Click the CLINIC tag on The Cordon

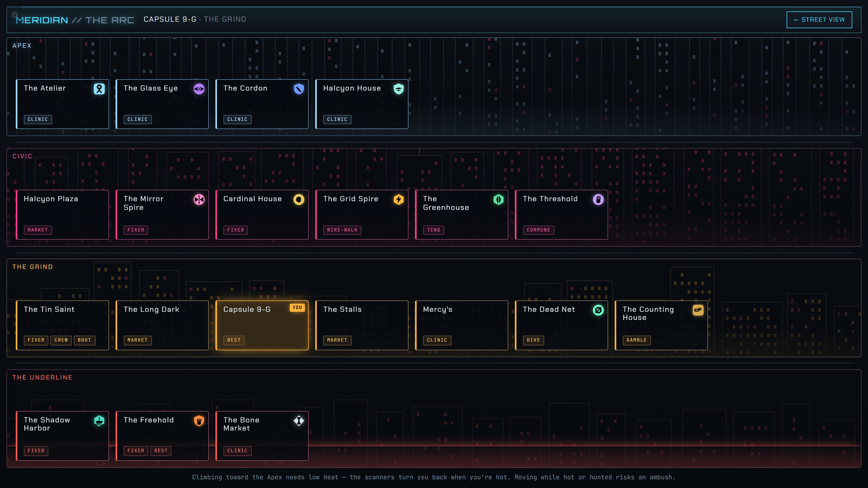[x=238, y=120]
